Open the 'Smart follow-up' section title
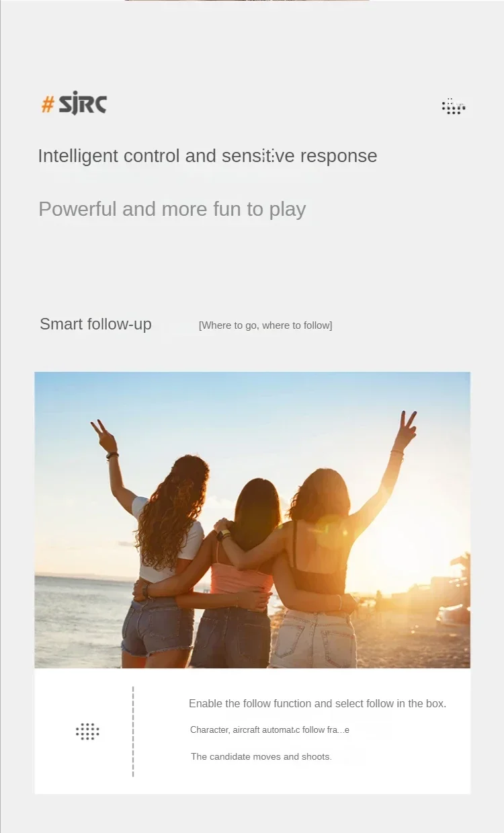Viewport: 504px width, 833px height. click(x=95, y=324)
